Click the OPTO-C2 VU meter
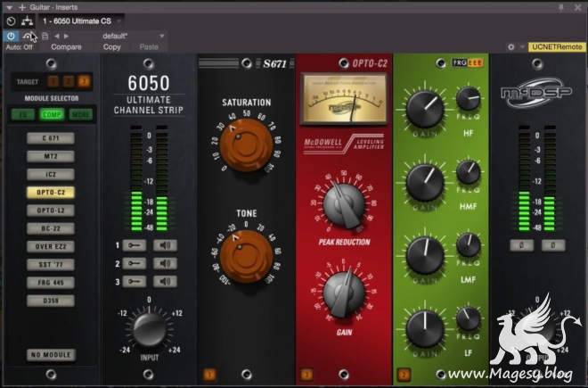 [344, 99]
